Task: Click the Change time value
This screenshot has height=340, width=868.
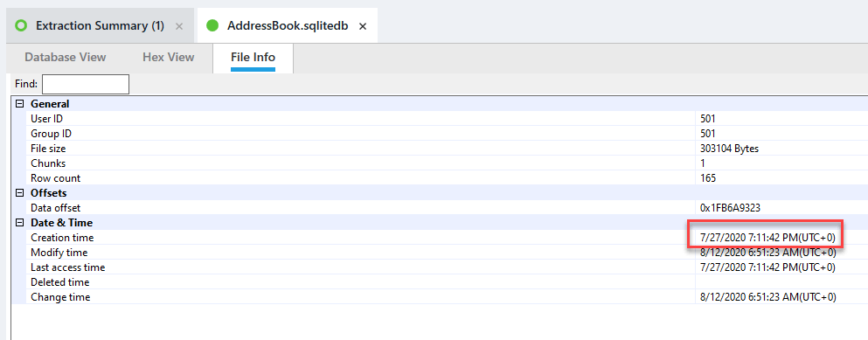Action: click(x=767, y=297)
